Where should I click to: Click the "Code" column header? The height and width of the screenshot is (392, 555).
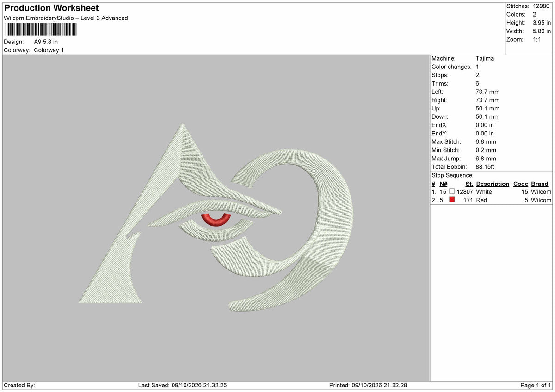[521, 184]
